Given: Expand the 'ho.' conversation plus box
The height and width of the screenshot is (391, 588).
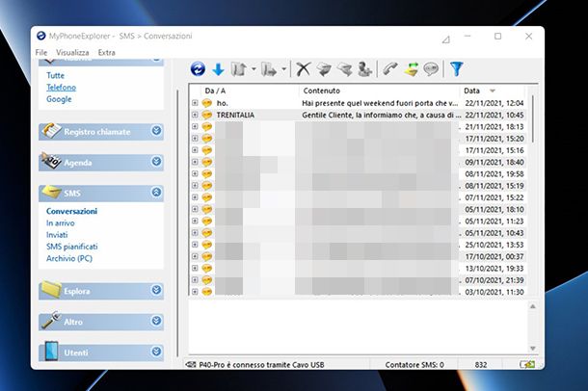Looking at the screenshot, I should 195,103.
